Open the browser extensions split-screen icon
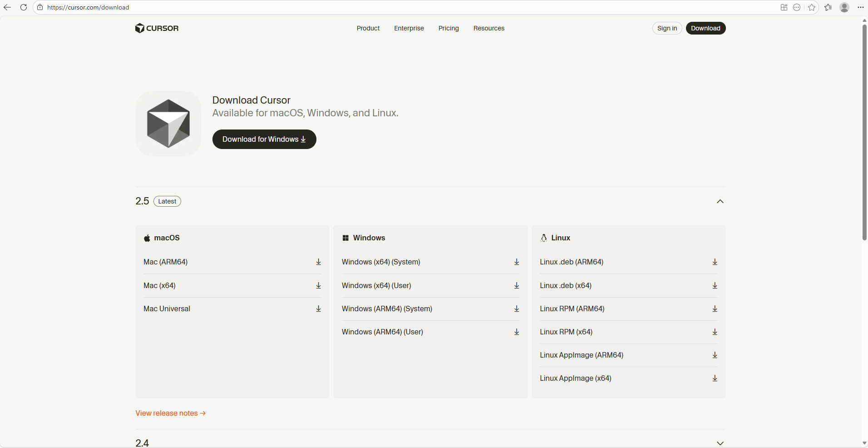 (x=784, y=7)
